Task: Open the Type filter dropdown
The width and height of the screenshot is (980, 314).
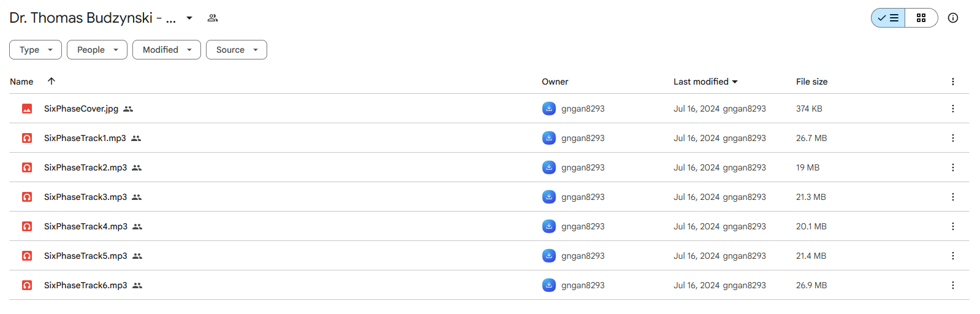Action: (x=36, y=50)
